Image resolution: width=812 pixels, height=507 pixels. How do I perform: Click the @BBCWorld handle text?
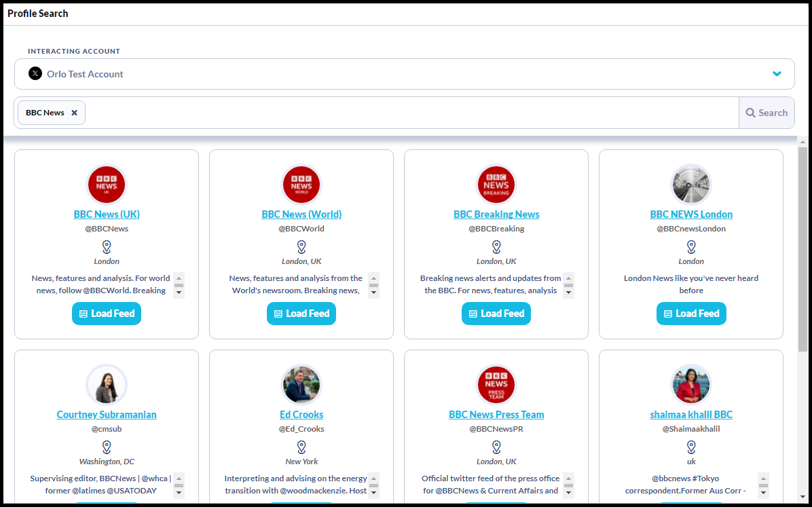301,229
